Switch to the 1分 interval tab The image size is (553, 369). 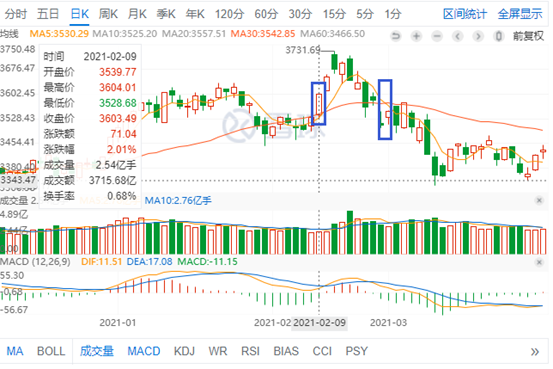click(393, 14)
